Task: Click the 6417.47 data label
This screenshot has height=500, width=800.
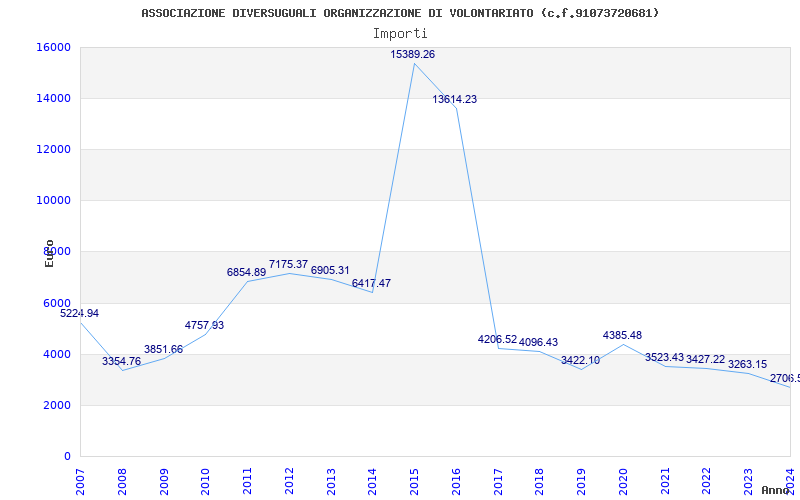Action: (x=371, y=283)
